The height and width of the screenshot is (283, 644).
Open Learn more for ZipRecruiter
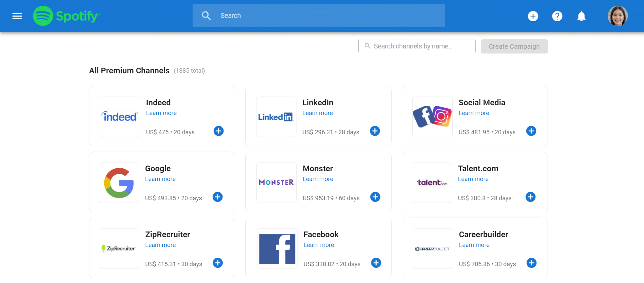click(x=160, y=245)
